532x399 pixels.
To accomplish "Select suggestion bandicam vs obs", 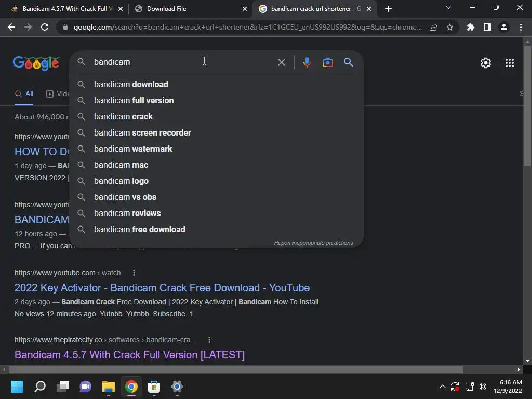I will (x=217, y=197).
